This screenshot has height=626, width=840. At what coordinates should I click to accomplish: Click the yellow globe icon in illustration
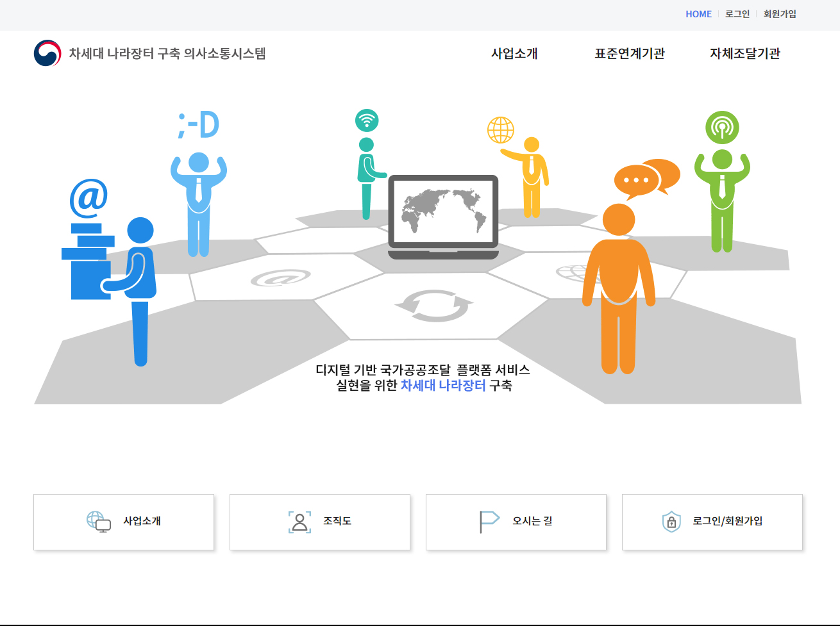coord(501,130)
